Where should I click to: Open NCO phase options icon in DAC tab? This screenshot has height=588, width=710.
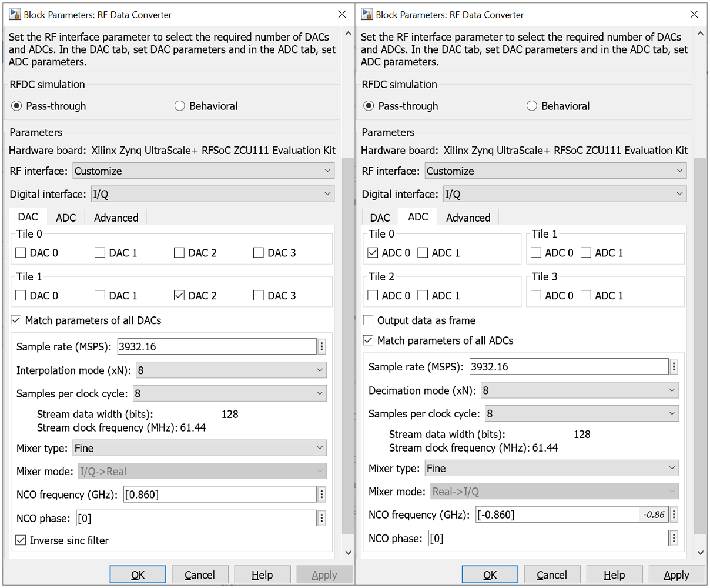pyautogui.click(x=321, y=517)
